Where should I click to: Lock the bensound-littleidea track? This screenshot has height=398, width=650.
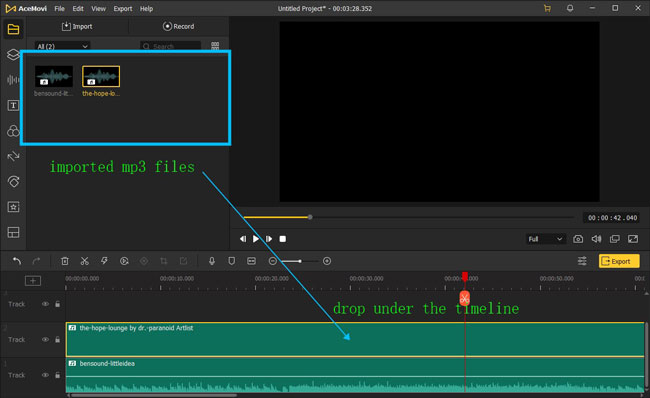coord(58,375)
